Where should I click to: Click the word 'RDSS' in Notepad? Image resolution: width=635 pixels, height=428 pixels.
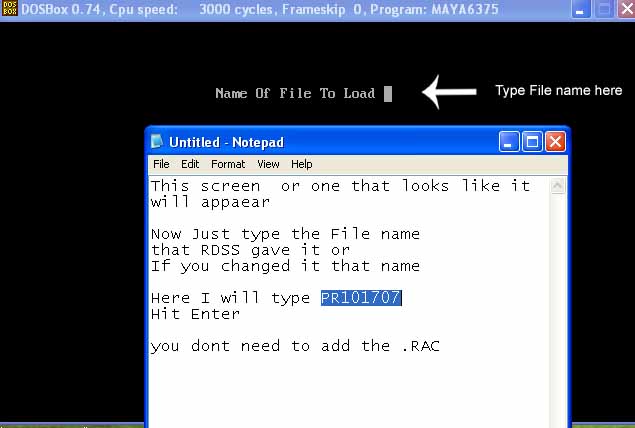220,250
